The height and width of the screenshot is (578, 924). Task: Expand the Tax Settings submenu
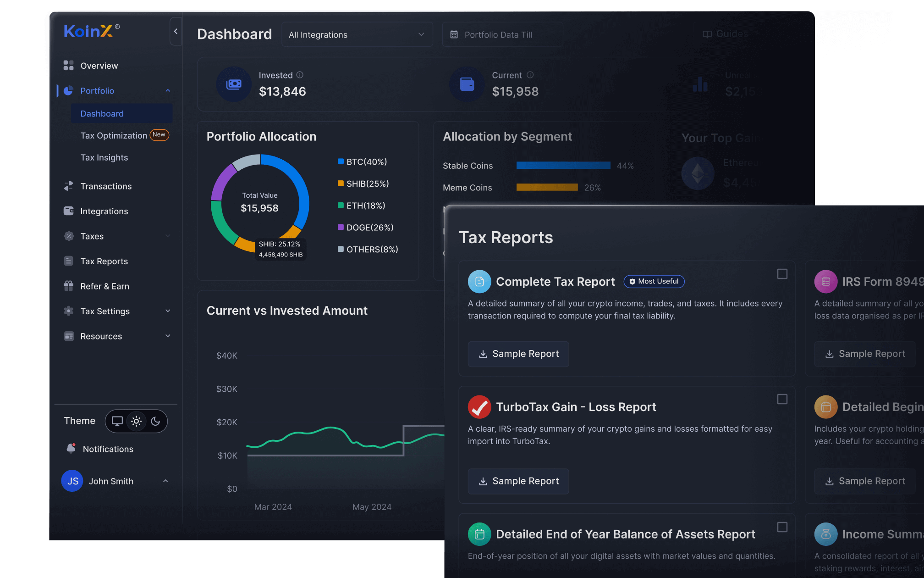tap(168, 311)
